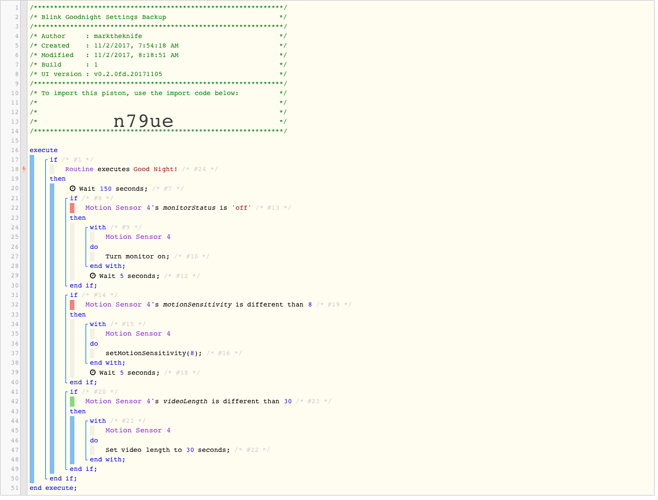Image resolution: width=658 pixels, height=500 pixels.
Task: Click the execute keyword on line 16
Action: click(x=44, y=150)
